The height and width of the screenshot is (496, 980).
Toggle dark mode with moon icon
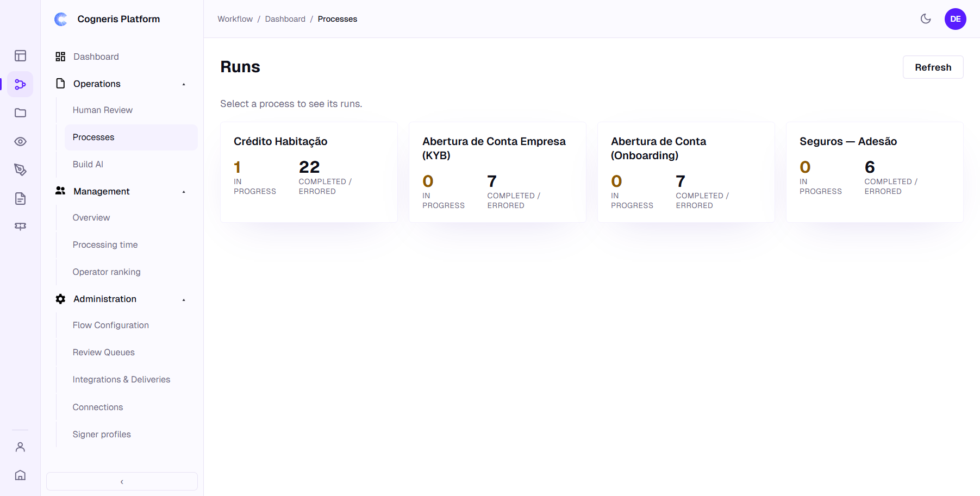926,19
